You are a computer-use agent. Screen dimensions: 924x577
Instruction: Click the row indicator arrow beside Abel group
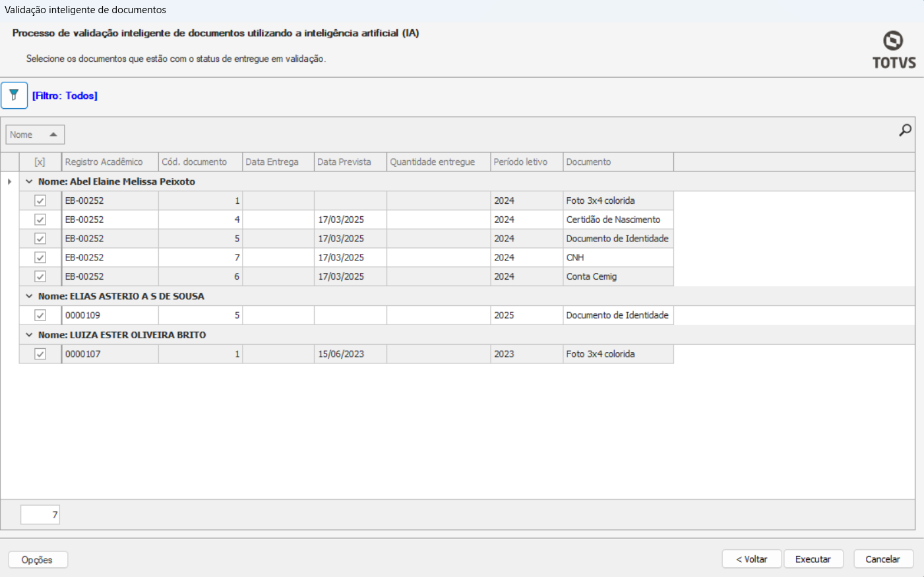9,181
